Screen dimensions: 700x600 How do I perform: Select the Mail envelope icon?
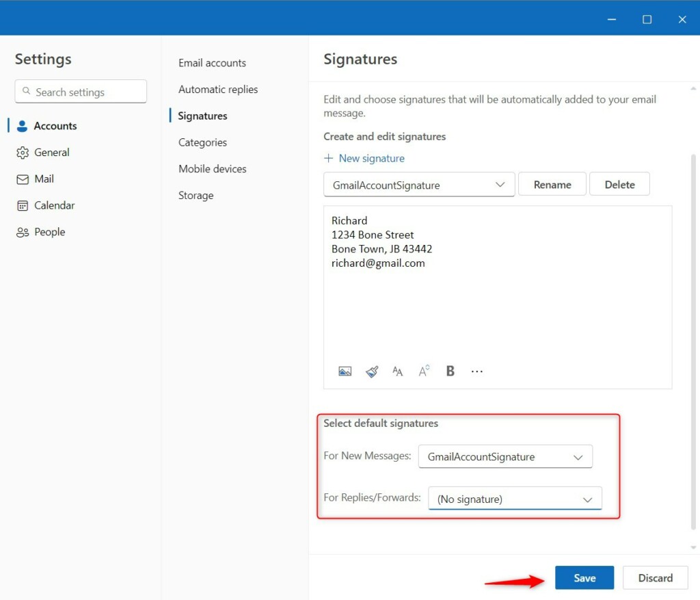pyautogui.click(x=23, y=179)
